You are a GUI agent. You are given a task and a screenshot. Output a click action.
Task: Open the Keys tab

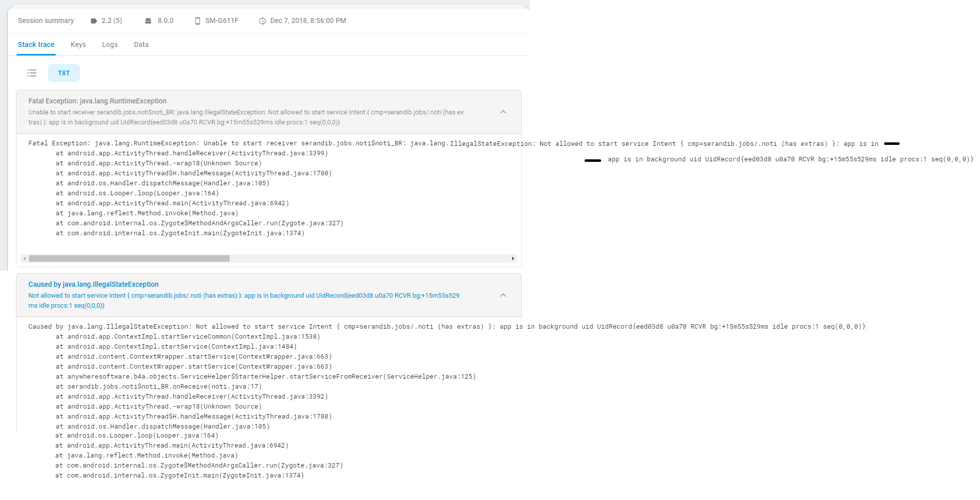78,44
